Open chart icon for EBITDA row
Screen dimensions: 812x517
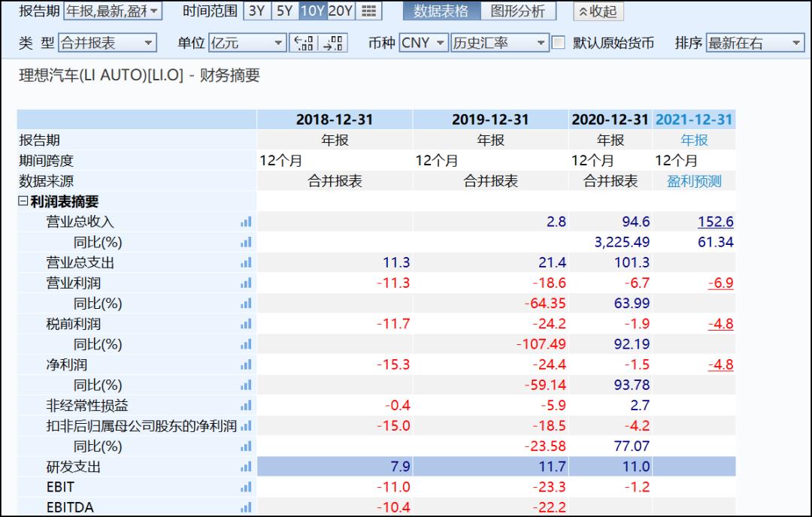(x=246, y=508)
